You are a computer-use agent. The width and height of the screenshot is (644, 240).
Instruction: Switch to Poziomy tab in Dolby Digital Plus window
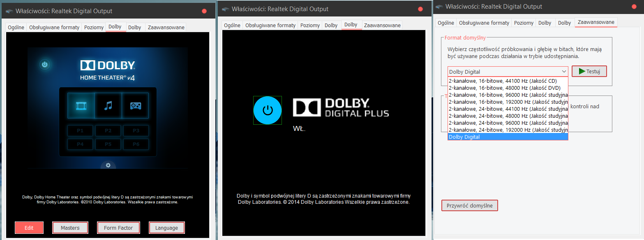(310, 25)
